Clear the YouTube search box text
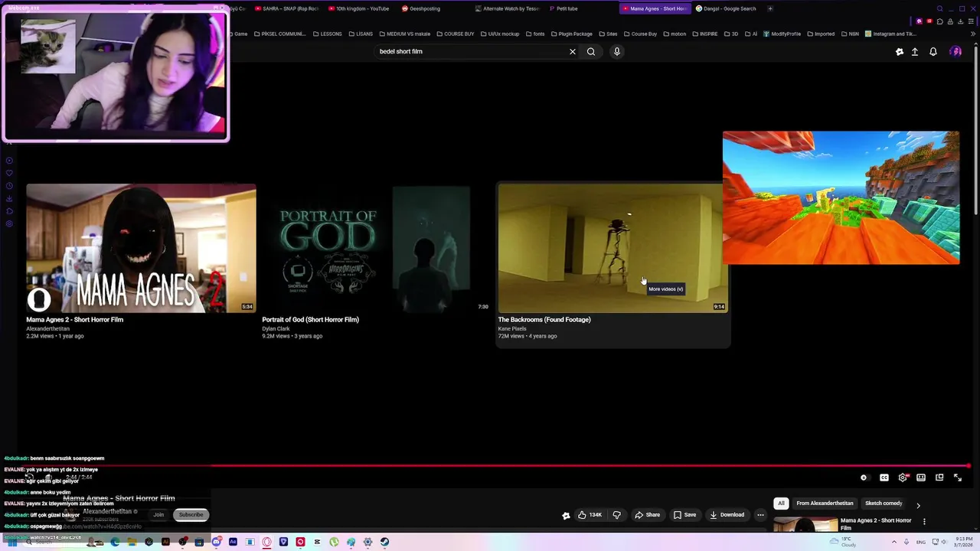 click(x=572, y=51)
